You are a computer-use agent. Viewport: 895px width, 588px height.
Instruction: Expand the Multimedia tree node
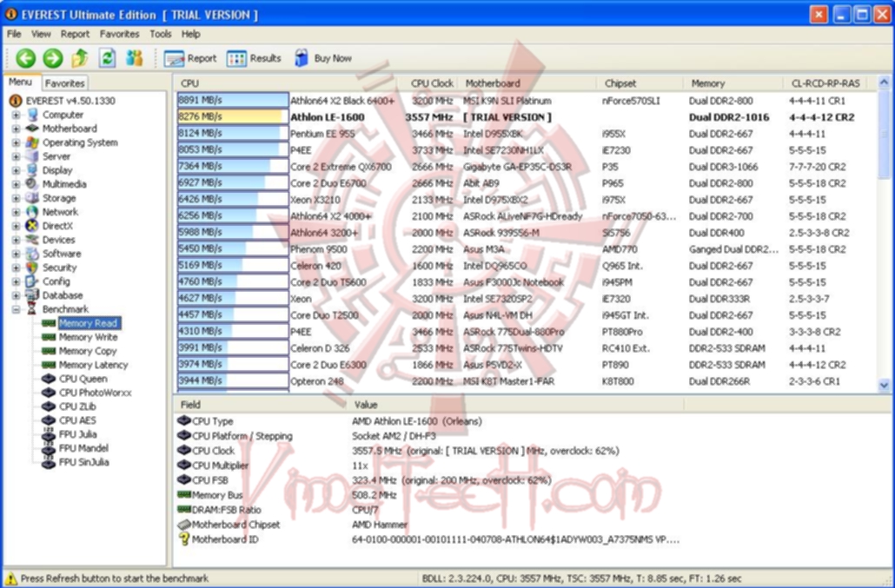(x=16, y=184)
